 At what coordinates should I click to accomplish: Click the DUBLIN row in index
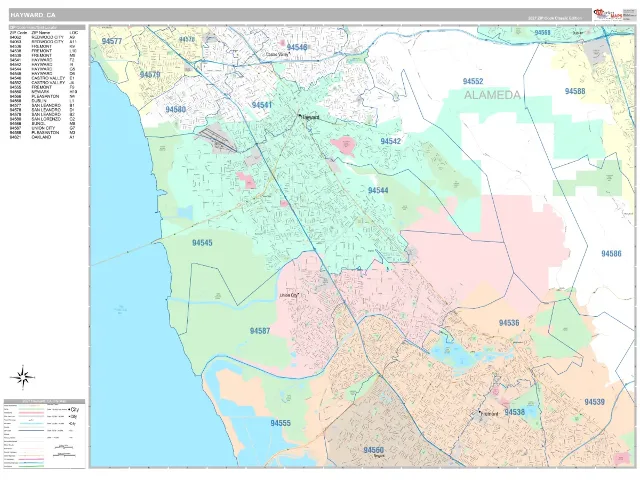[43, 101]
